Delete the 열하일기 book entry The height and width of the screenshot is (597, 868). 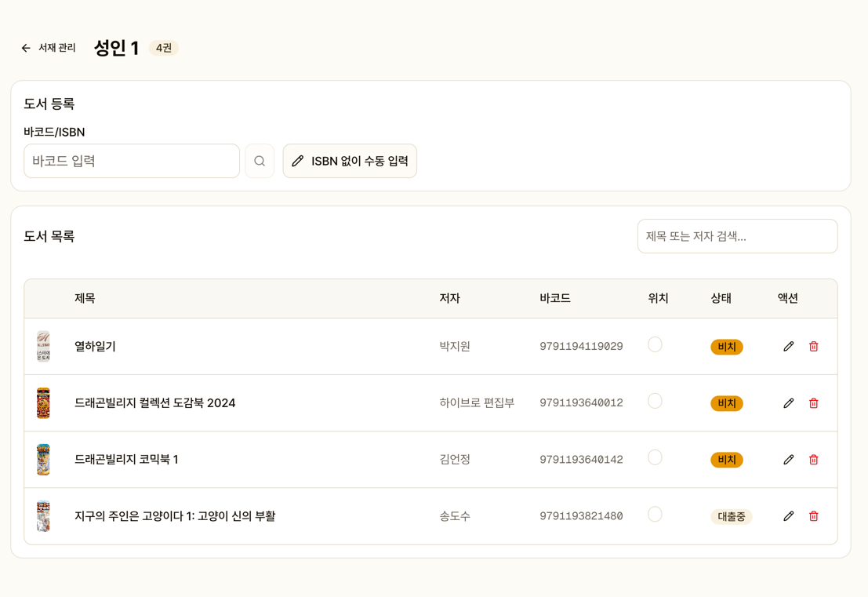813,347
